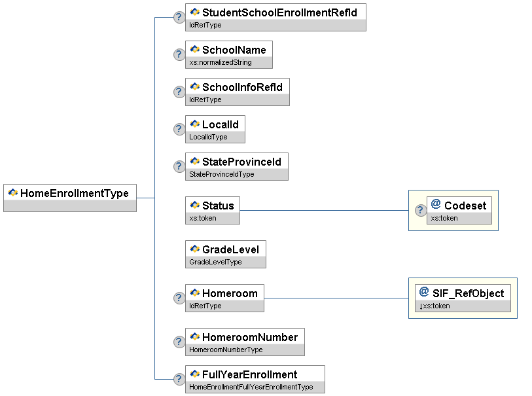Select the GradeLevel element node
This screenshot has width=532, height=396.
(226, 249)
